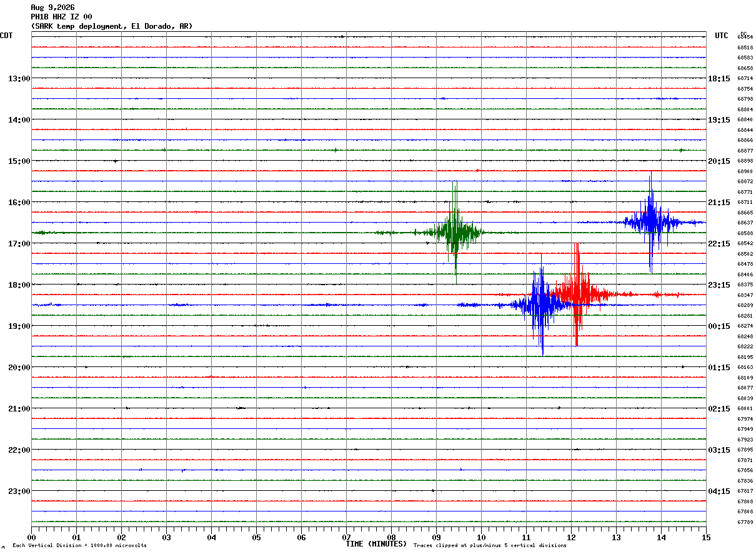
Task: Click the DC offset value '68289'
Action: pos(745,305)
